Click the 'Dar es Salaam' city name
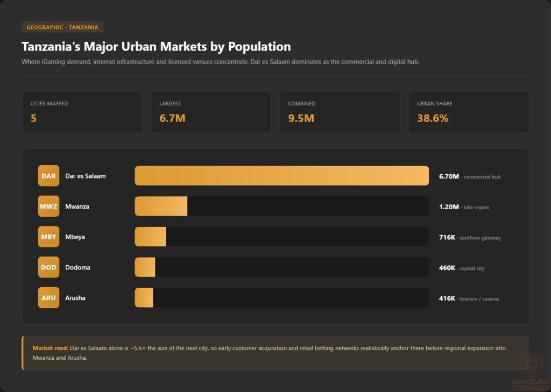The width and height of the screenshot is (551, 392). (86, 176)
